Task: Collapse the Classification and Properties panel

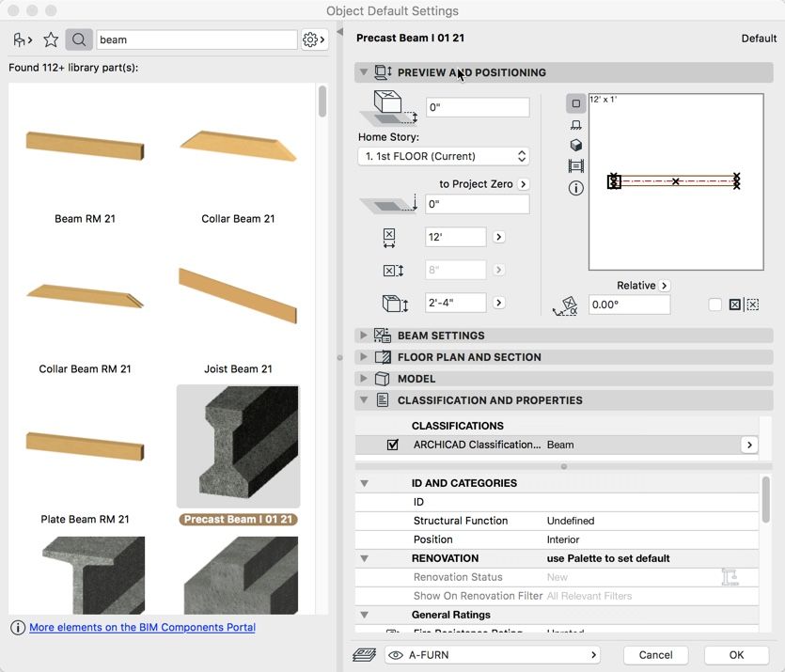Action: pyautogui.click(x=364, y=400)
